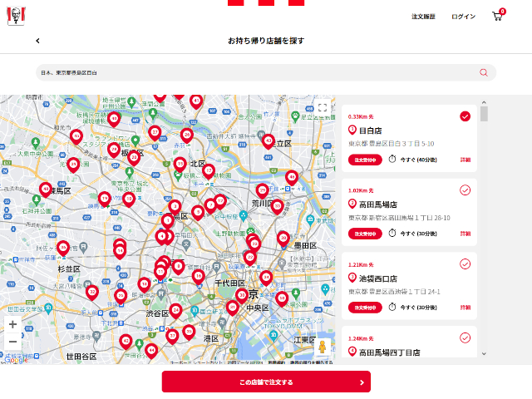The image size is (532, 399).
Task: Open the shopping cart
Action: click(x=498, y=16)
